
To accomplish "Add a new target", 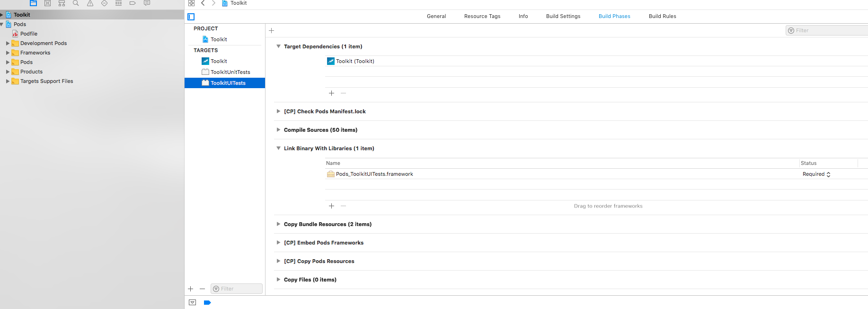I will (190, 289).
